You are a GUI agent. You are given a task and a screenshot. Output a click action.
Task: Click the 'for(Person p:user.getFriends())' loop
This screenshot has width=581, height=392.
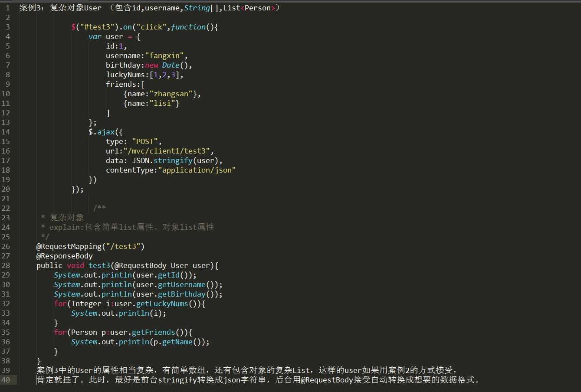pos(123,332)
